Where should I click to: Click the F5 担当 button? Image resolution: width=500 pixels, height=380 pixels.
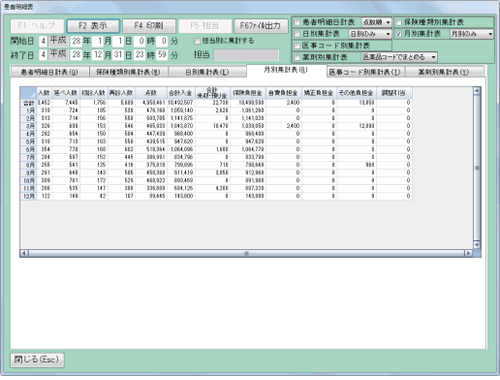pos(205,26)
